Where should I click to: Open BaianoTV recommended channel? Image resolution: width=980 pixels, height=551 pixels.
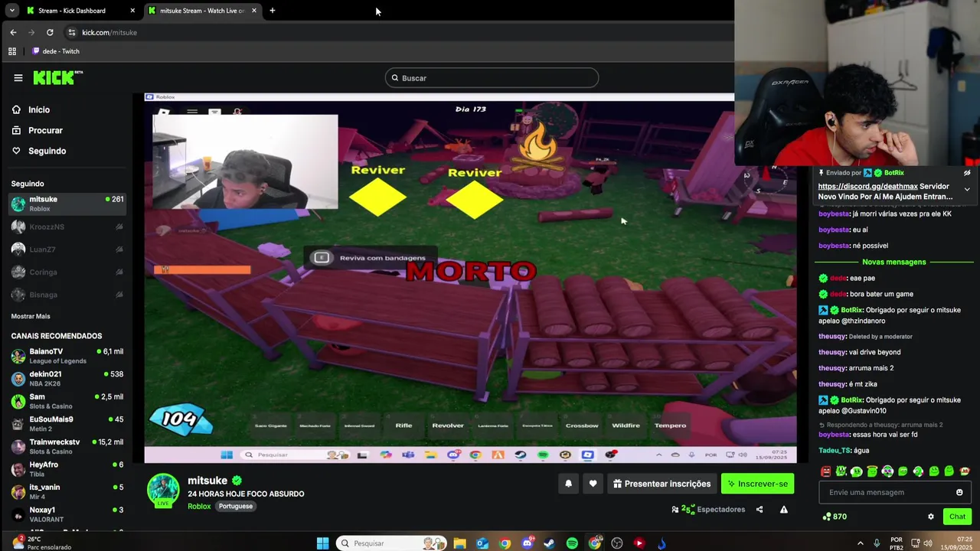point(67,356)
